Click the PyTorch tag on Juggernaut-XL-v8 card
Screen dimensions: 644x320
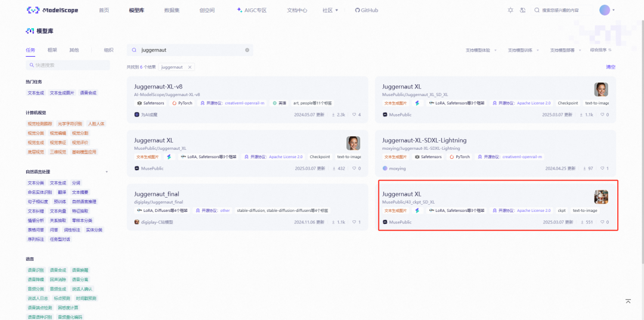point(182,103)
